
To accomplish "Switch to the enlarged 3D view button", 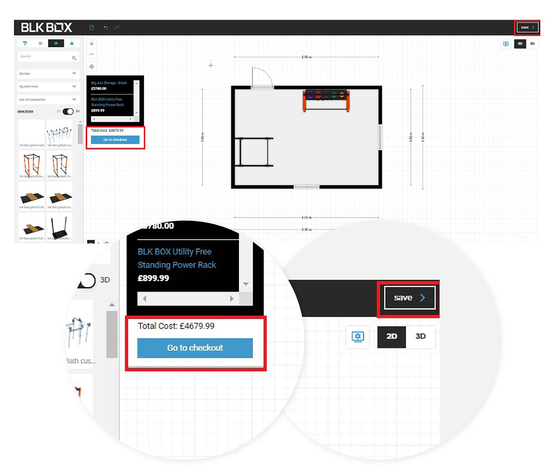I will click(x=420, y=336).
